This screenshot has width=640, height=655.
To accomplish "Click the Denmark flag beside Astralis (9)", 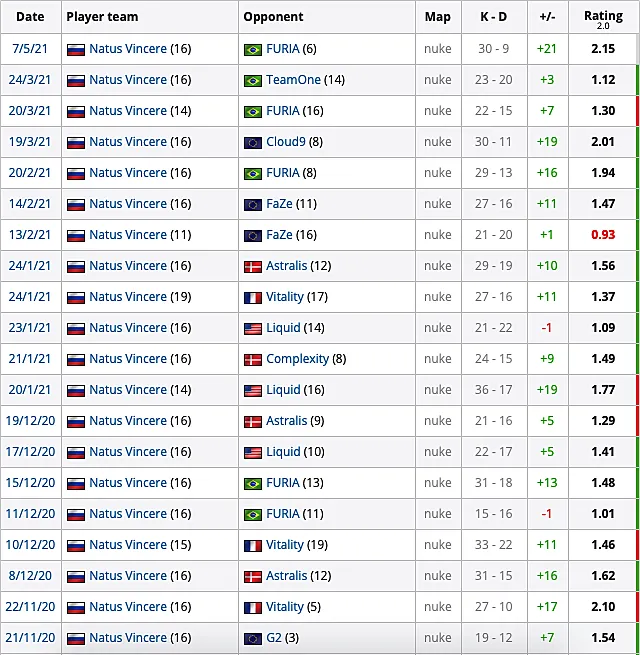I will click(x=253, y=421).
